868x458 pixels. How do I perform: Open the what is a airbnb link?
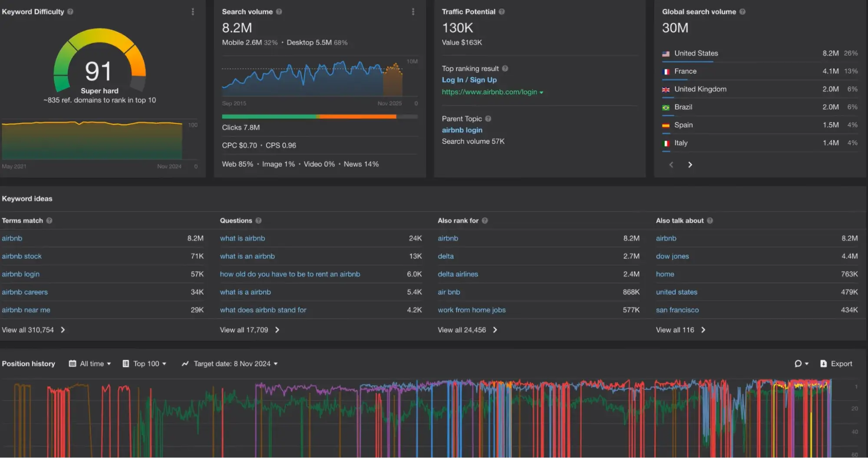click(245, 292)
